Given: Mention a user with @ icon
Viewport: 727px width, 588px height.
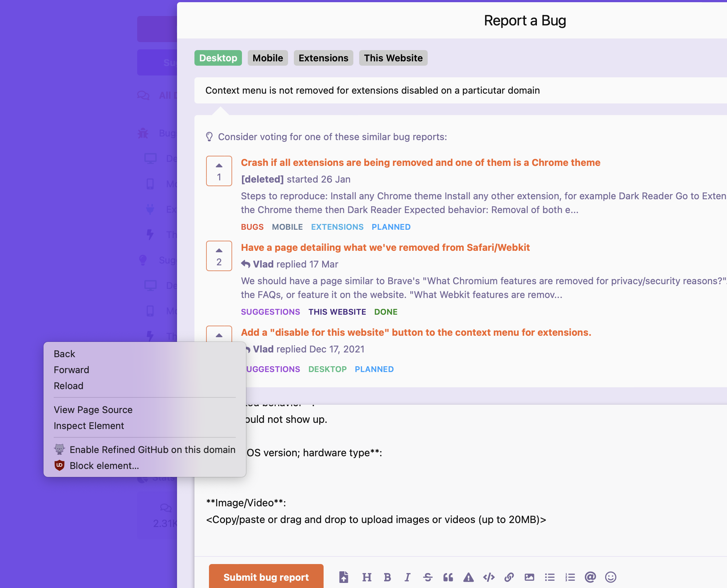Looking at the screenshot, I should coord(590,577).
